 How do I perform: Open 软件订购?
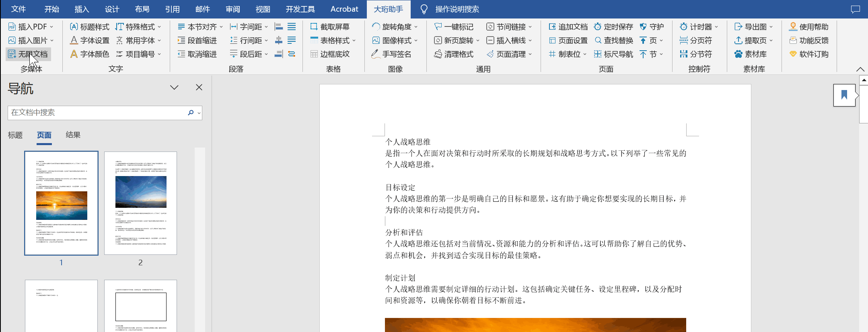click(x=809, y=54)
